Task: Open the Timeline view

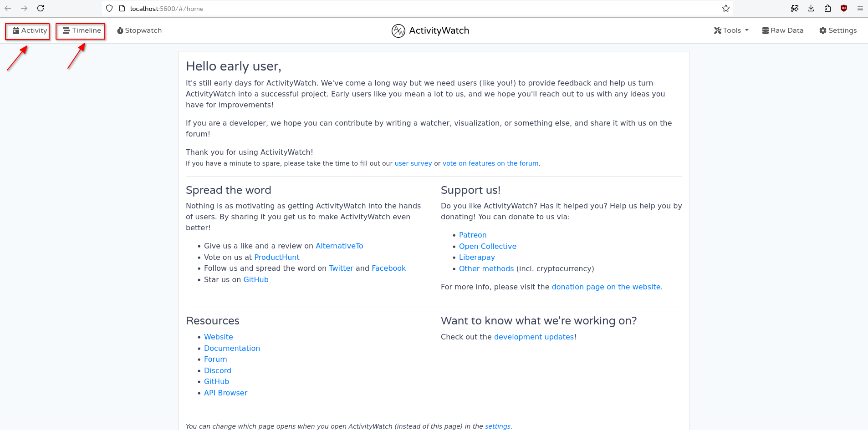Action: [82, 30]
